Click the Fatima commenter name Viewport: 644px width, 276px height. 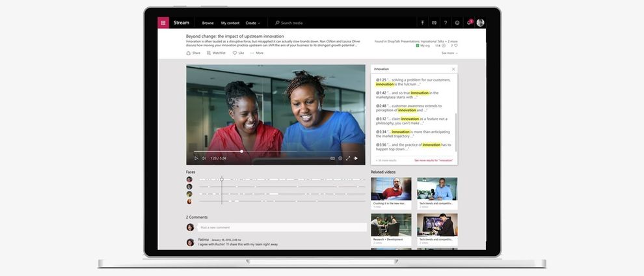204,240
